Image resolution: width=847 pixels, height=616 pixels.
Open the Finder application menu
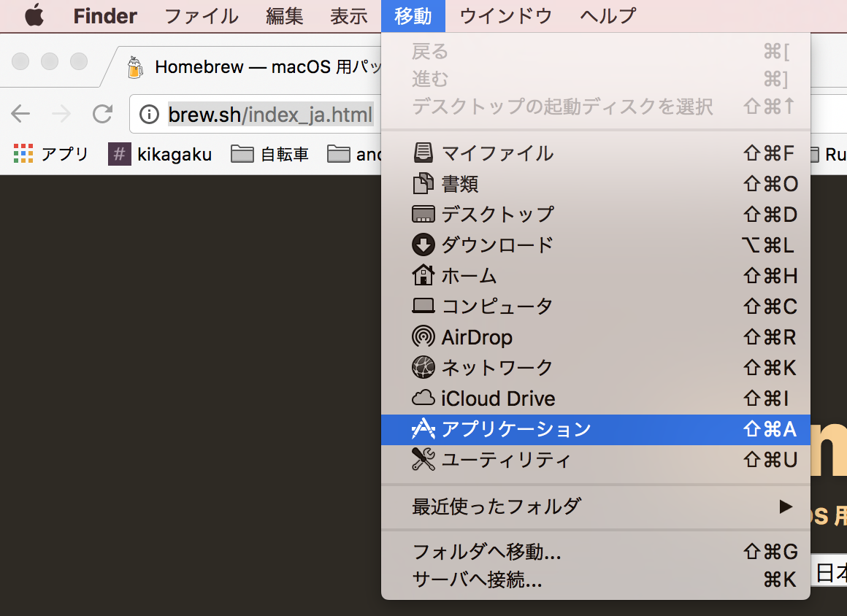tap(105, 16)
